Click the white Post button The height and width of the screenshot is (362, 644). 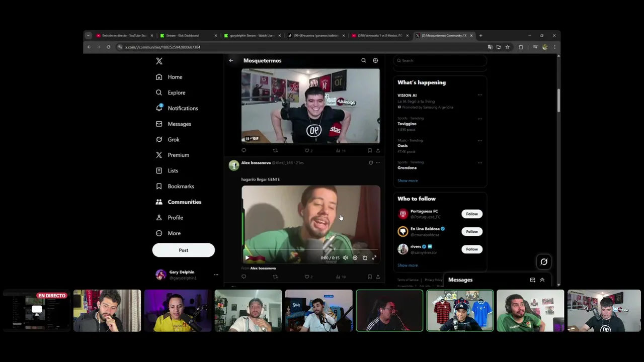point(184,250)
